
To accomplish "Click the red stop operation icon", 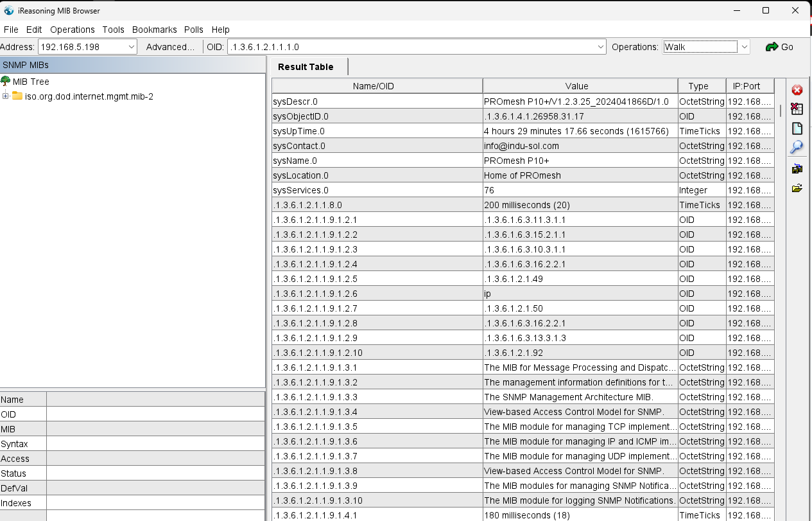I will pos(797,90).
